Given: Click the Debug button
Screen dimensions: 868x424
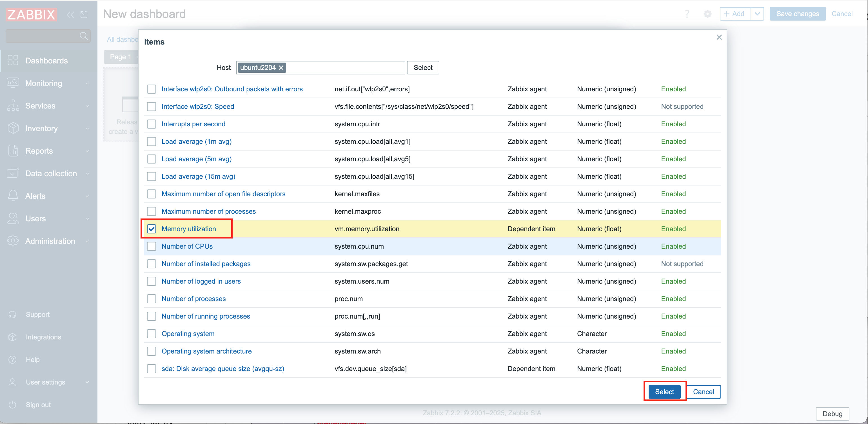Looking at the screenshot, I should (x=832, y=414).
